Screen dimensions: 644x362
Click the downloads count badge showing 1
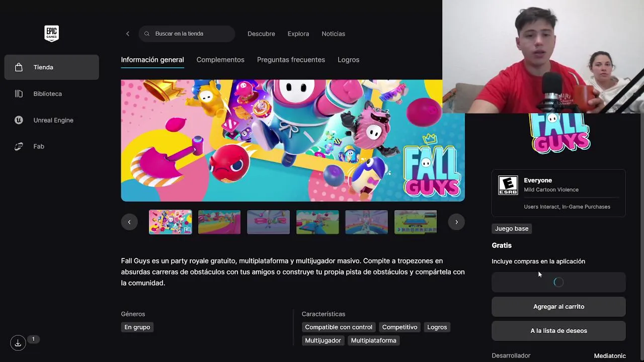pos(33,339)
